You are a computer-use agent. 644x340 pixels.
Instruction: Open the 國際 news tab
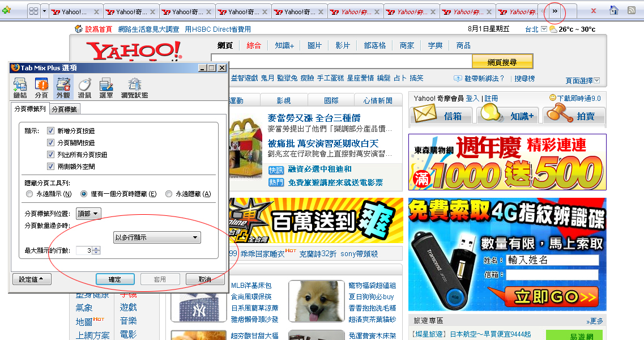point(331,100)
